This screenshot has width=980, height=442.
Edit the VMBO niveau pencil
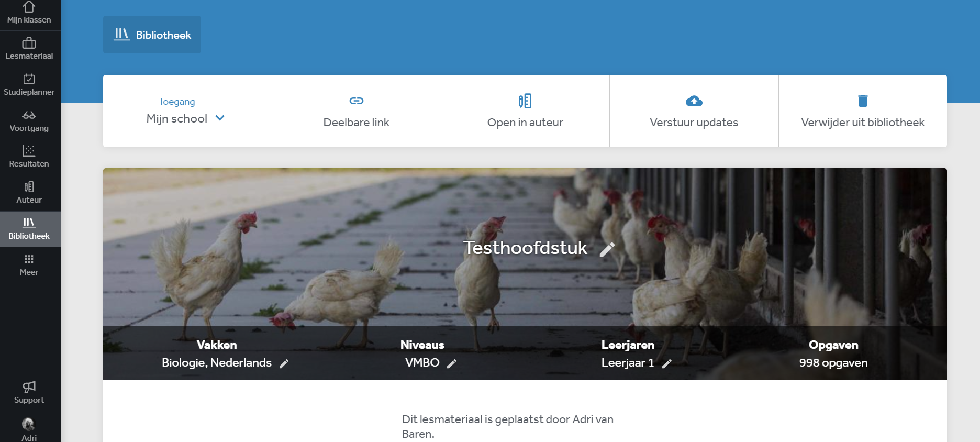(452, 363)
